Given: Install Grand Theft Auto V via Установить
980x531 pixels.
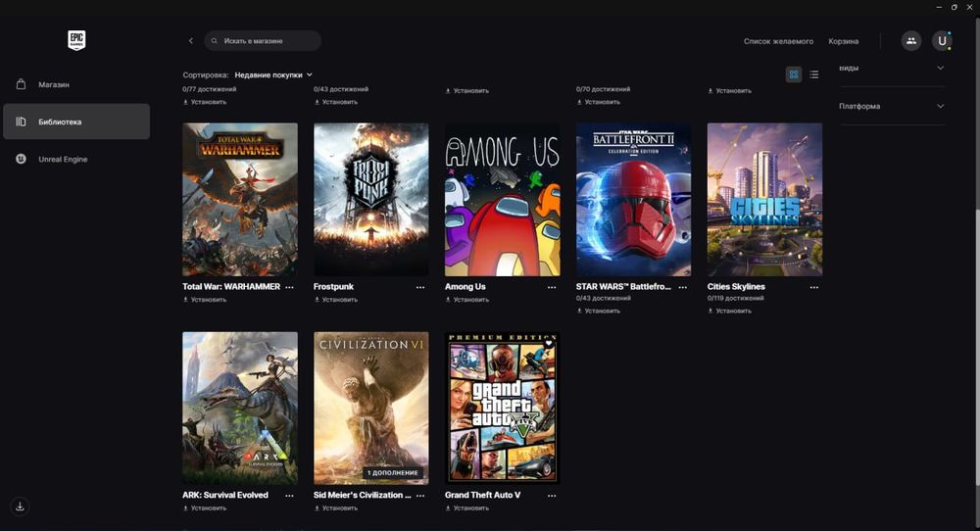Looking at the screenshot, I should [x=467, y=507].
